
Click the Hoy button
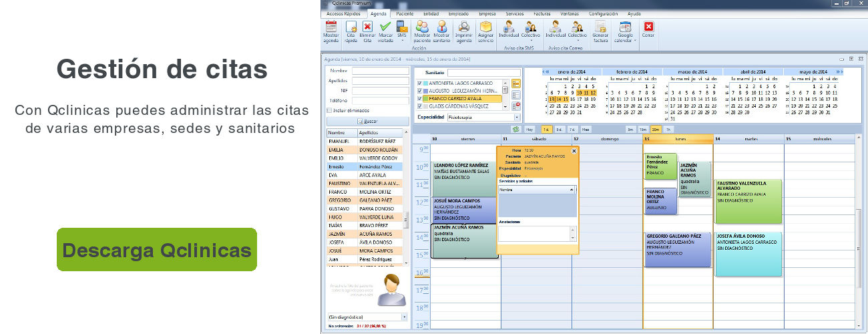point(529,129)
